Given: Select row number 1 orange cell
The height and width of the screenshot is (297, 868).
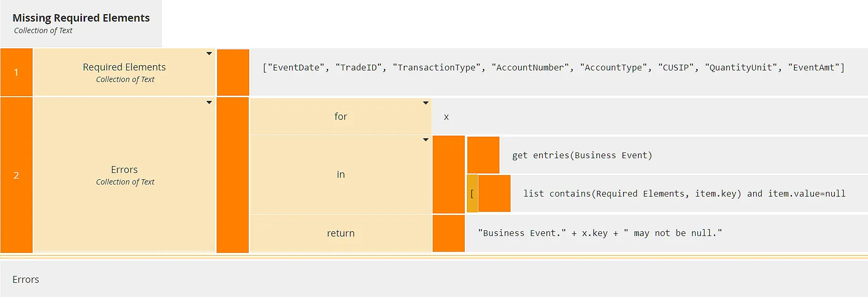Looking at the screenshot, I should 16,73.
